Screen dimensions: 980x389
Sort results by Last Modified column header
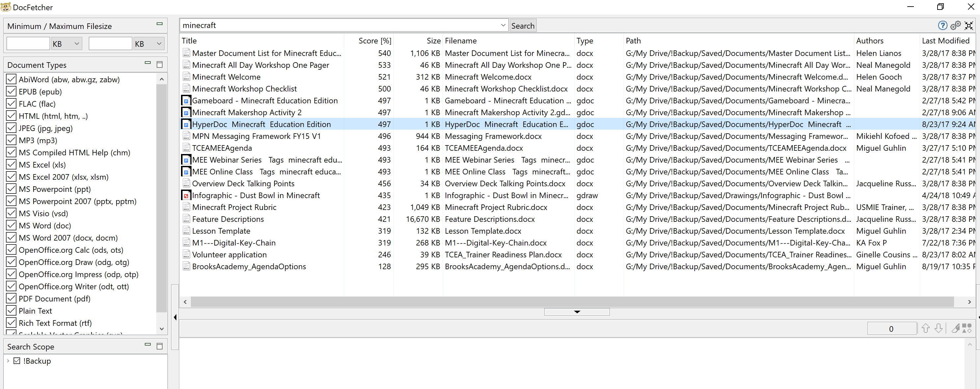947,41
